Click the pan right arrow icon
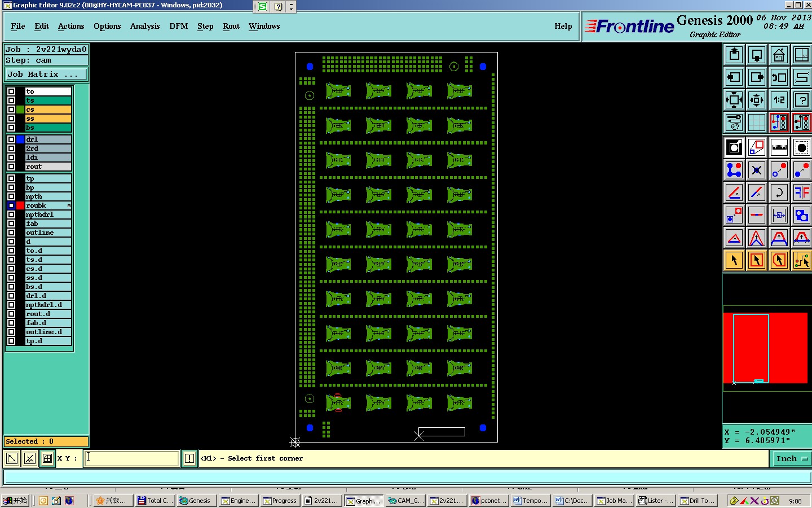This screenshot has height=508, width=812. (x=757, y=77)
